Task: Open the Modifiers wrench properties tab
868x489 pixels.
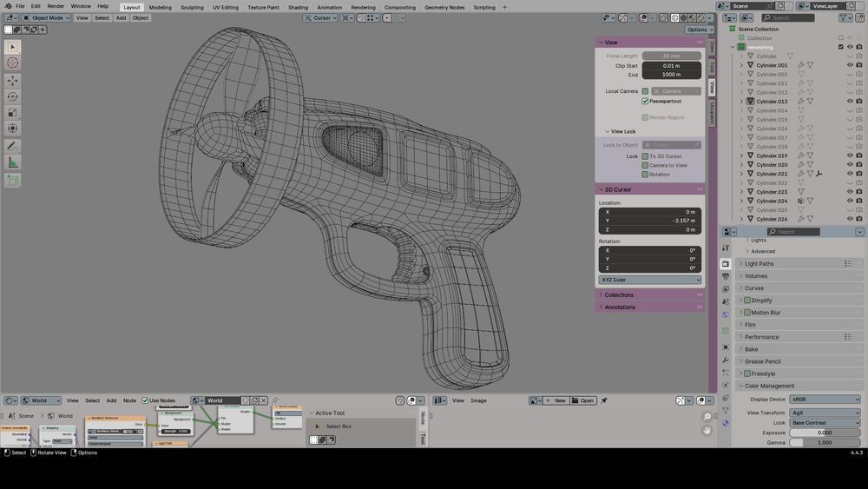Action: [725, 360]
